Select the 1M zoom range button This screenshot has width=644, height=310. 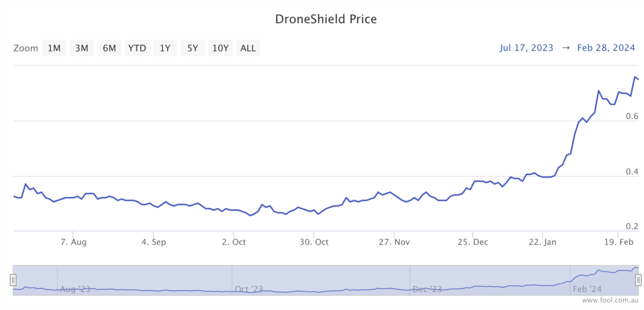coord(54,48)
